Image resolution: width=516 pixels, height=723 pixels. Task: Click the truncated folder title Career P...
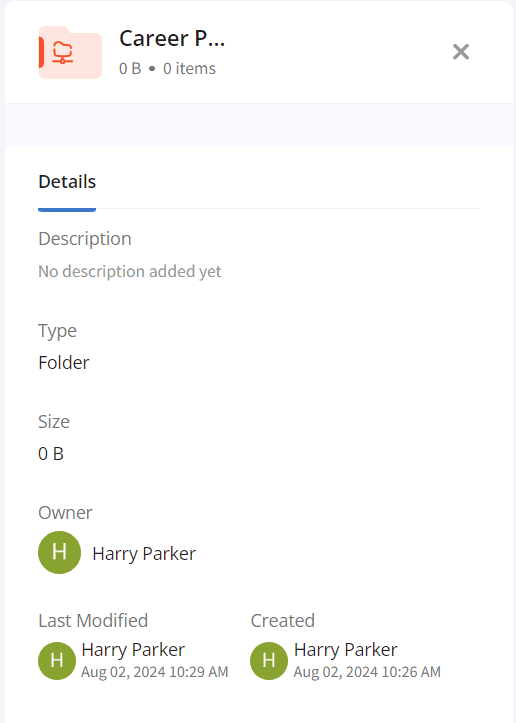tap(172, 38)
